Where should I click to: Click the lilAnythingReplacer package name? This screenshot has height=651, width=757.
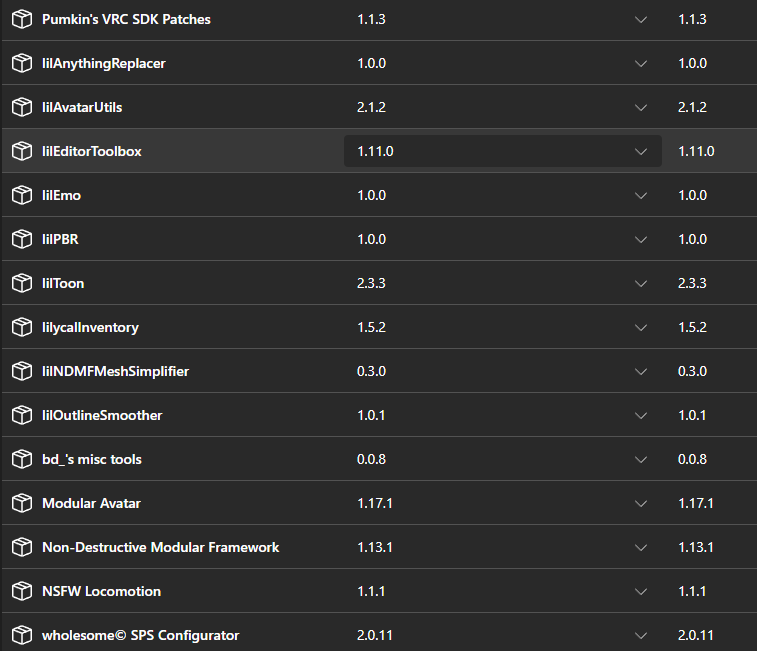(x=104, y=64)
